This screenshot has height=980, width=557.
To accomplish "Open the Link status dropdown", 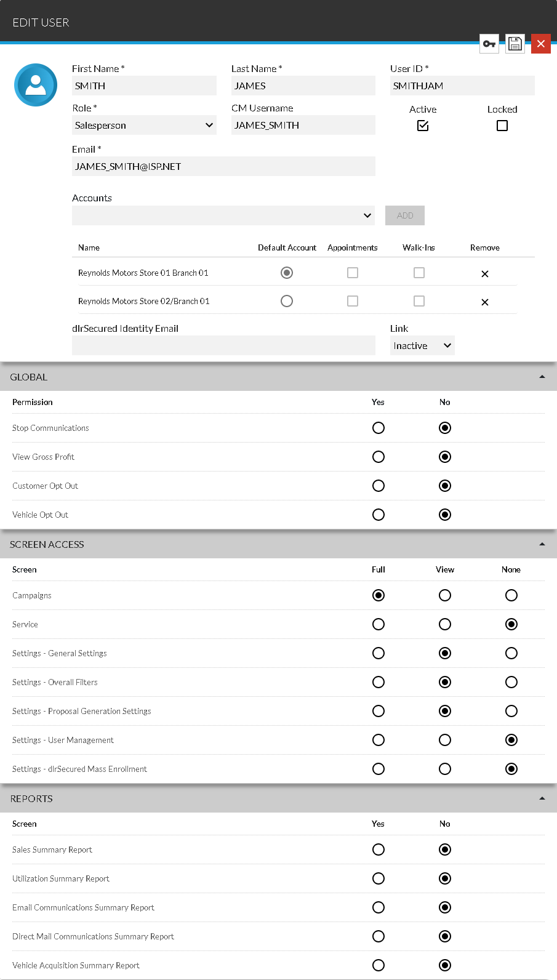I will [x=423, y=346].
